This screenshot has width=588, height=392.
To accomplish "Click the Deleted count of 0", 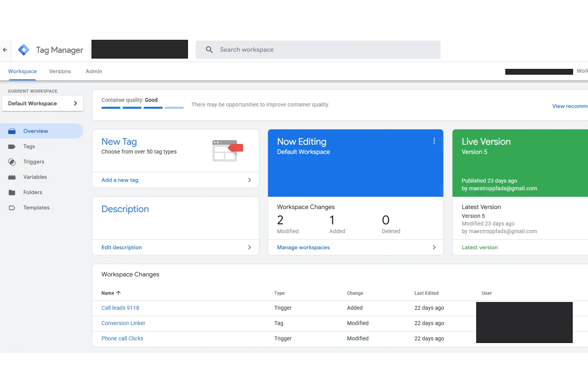I will 386,220.
